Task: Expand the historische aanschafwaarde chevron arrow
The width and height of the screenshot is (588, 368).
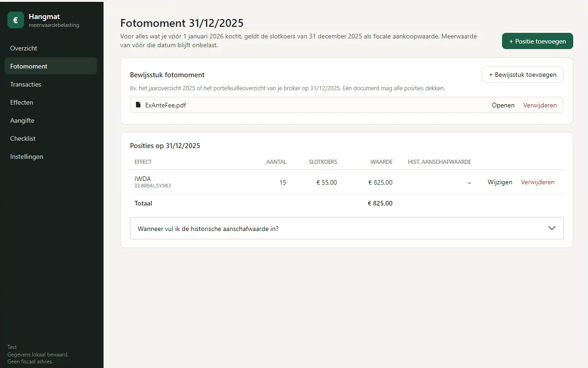Action: pos(551,228)
